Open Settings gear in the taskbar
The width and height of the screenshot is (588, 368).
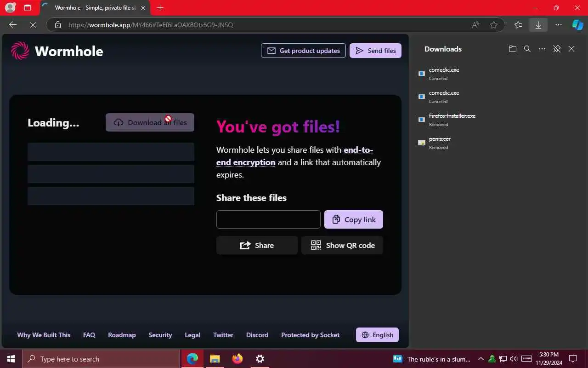pyautogui.click(x=260, y=359)
